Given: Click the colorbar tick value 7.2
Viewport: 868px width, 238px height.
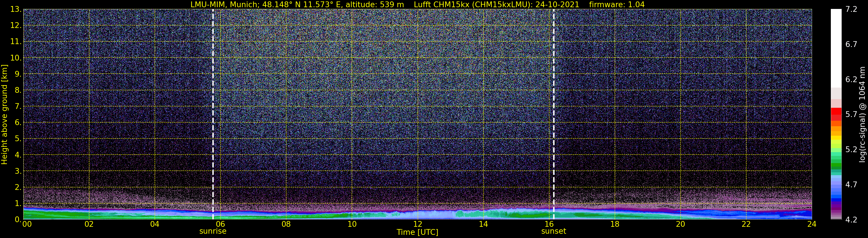Looking at the screenshot, I should (851, 10).
